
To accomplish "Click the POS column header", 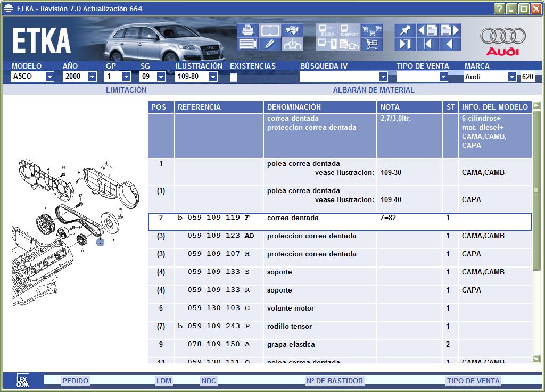I will coord(161,107).
